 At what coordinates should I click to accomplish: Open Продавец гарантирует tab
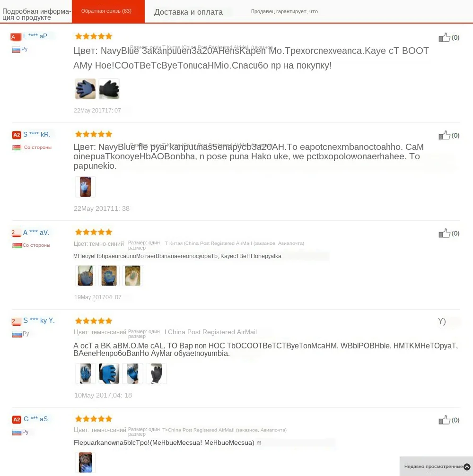click(x=284, y=11)
